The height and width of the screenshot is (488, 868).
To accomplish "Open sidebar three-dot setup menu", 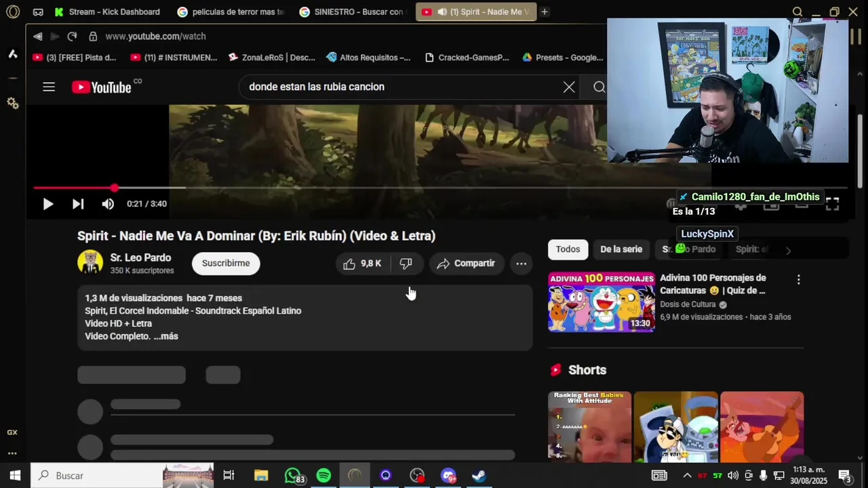I will pos(12,453).
